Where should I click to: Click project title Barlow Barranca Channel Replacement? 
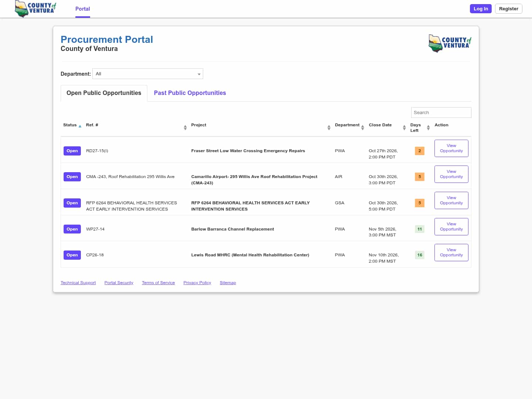coord(232,229)
